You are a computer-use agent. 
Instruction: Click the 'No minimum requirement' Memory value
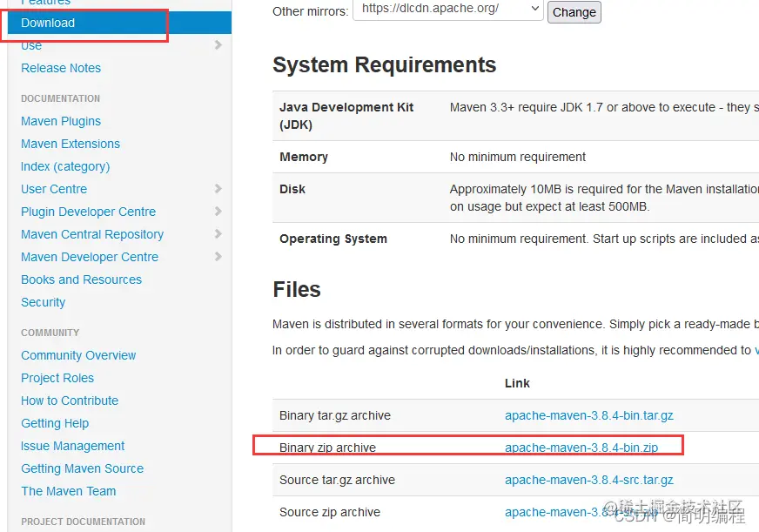click(517, 157)
